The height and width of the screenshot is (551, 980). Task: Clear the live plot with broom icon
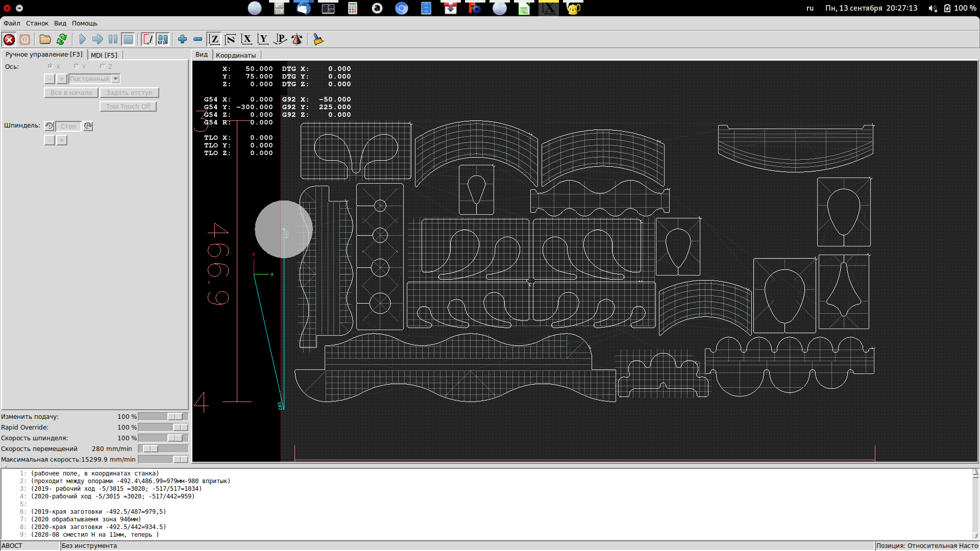(x=318, y=39)
